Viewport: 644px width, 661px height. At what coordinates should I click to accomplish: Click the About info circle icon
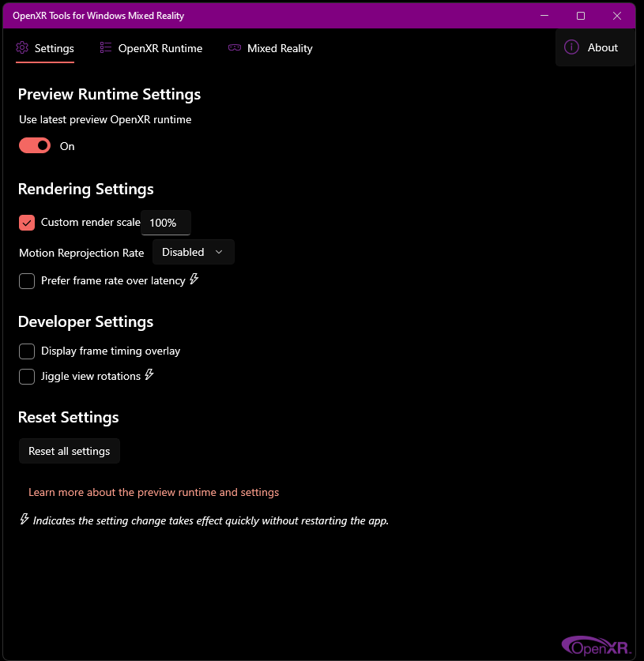point(571,47)
